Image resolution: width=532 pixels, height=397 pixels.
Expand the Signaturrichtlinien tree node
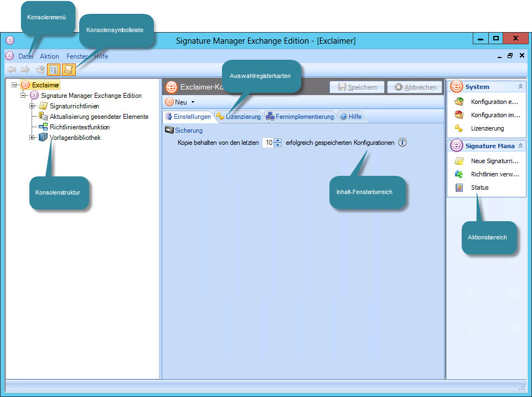click(32, 106)
